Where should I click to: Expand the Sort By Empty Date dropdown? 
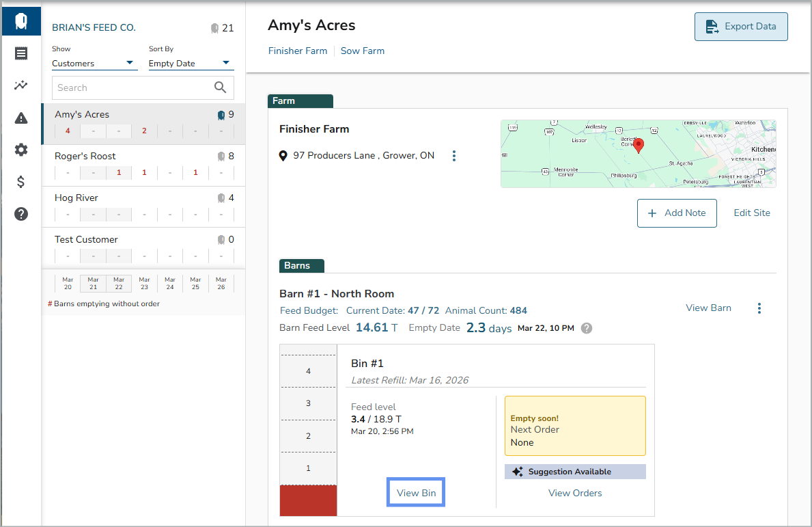pos(190,64)
